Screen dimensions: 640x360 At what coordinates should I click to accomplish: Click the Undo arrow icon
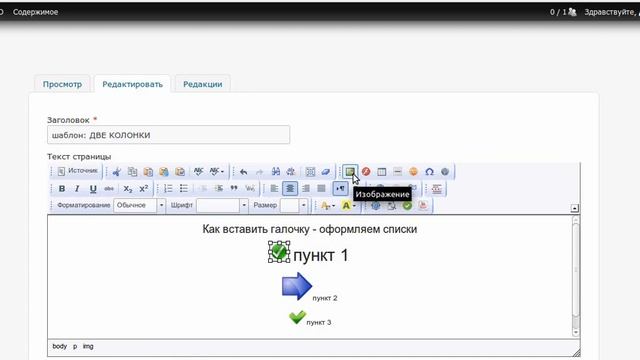coord(244,172)
